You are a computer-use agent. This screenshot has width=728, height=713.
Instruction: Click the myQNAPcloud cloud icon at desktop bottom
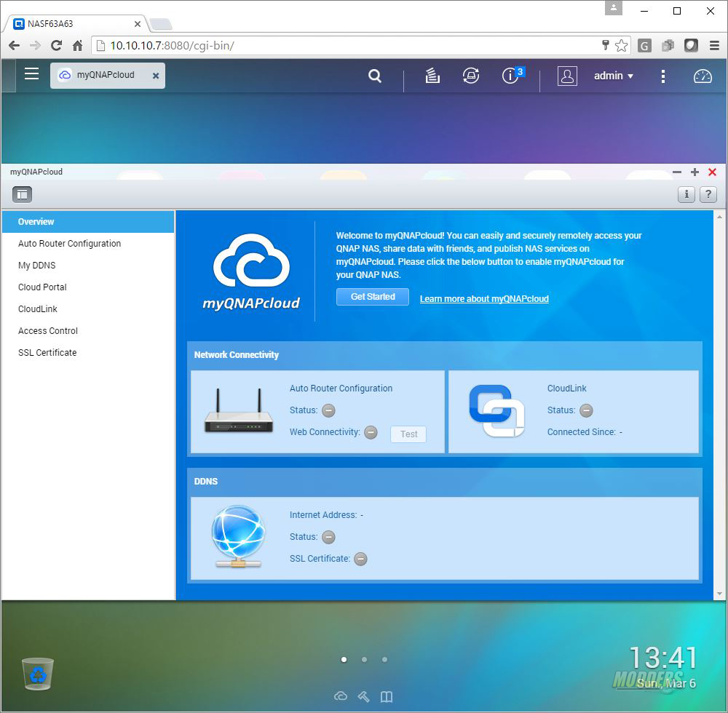(x=340, y=696)
